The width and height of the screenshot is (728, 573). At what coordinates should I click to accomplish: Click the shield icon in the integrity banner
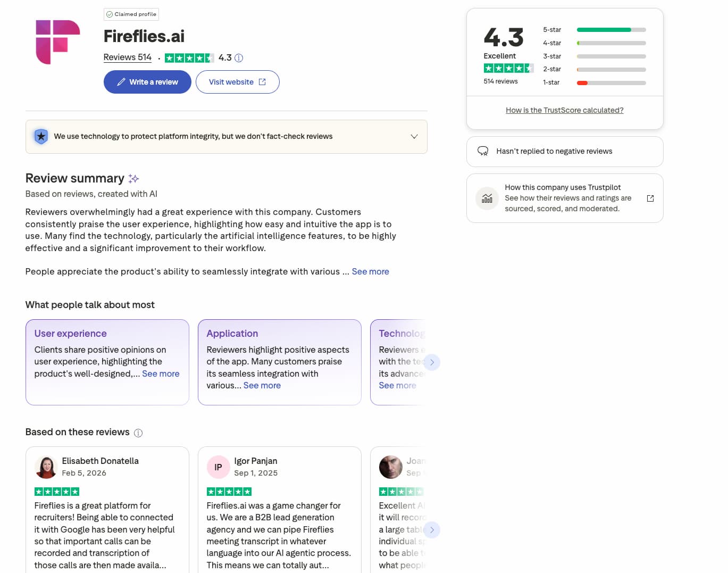pos(40,136)
